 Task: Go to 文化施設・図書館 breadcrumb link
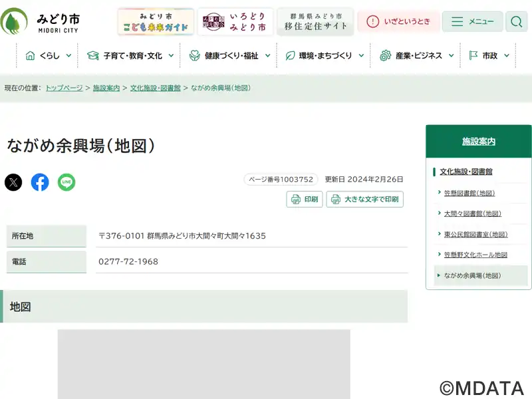(x=156, y=88)
